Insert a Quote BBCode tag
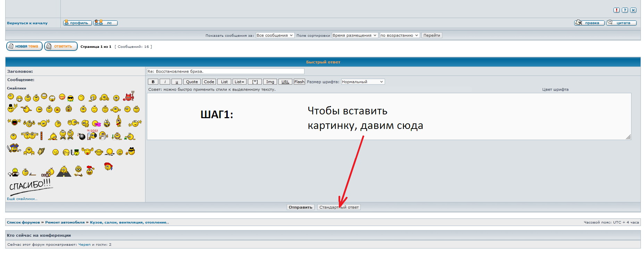The image size is (644, 253). click(192, 82)
